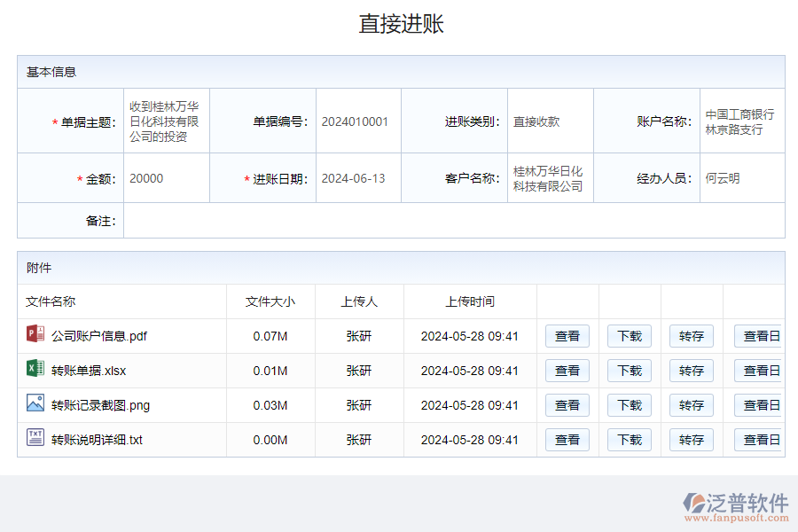View the 转账单据.xlsx file with 查看

[x=567, y=371]
